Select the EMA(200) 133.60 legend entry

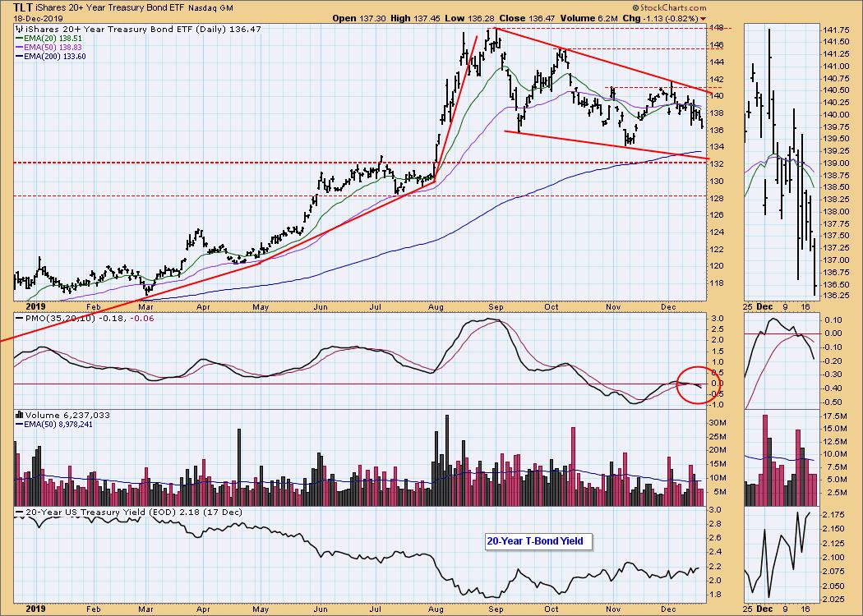click(51, 56)
